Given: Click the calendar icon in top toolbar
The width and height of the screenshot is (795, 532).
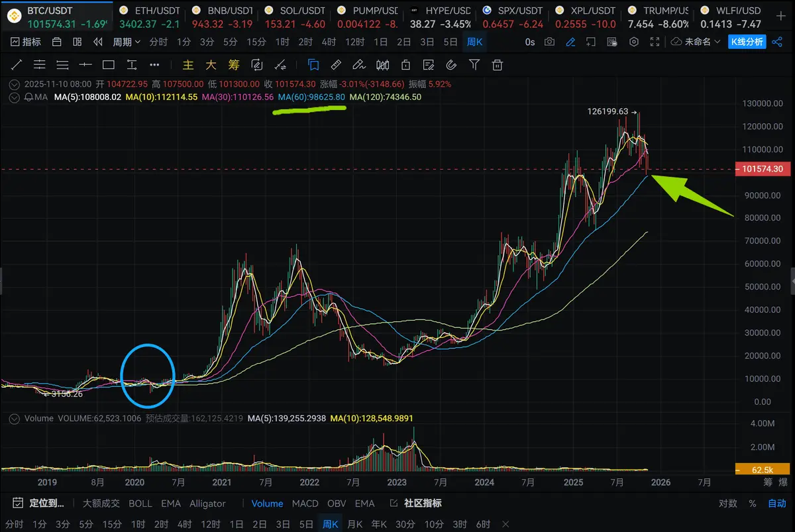Looking at the screenshot, I should tap(57, 42).
